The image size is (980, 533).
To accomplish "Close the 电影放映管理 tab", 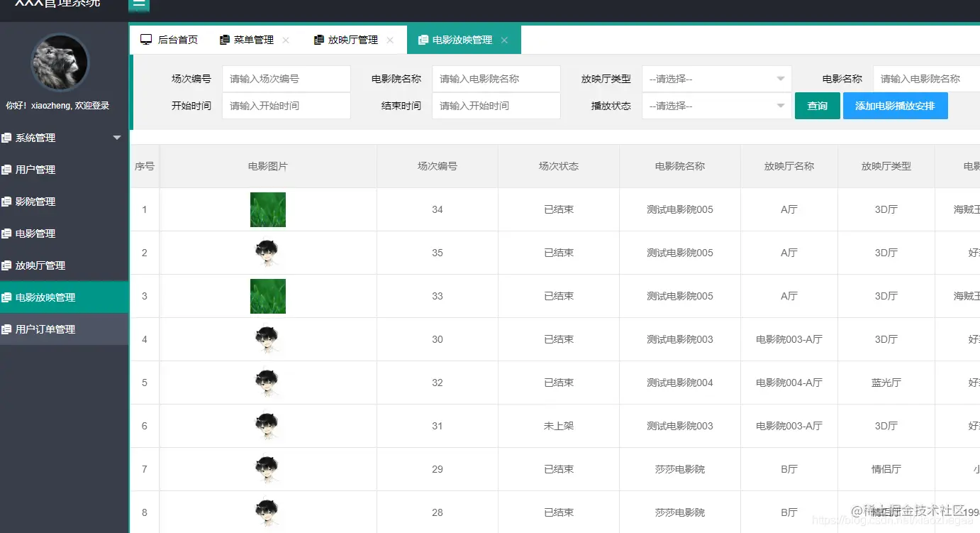I will click(504, 41).
